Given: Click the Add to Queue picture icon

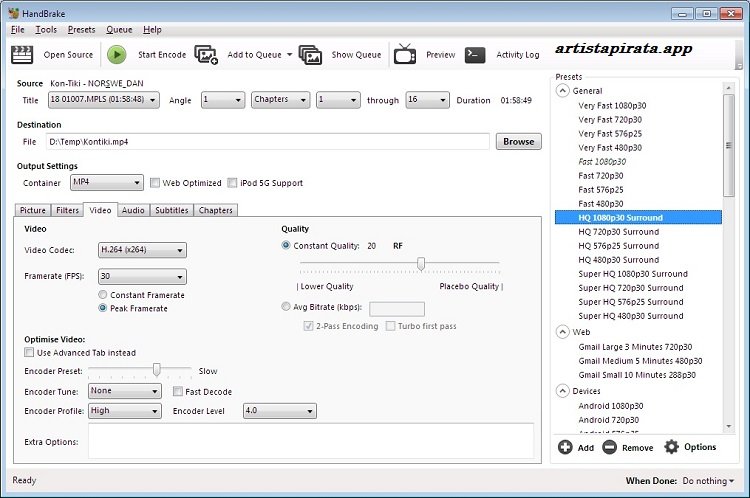Looking at the screenshot, I should (206, 55).
